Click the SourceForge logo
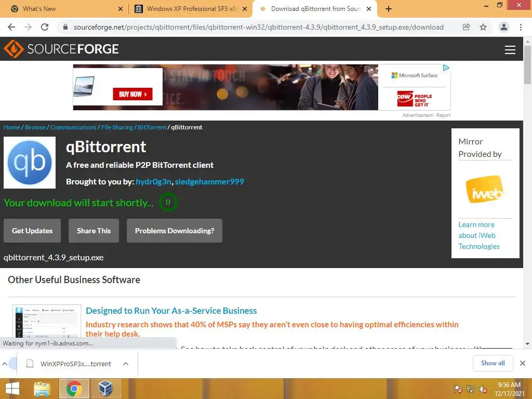The image size is (532, 399). (x=61, y=49)
